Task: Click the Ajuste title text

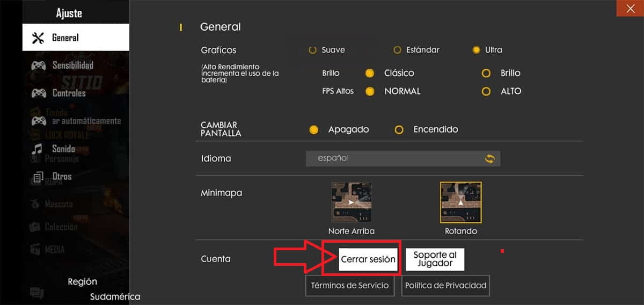Action: (69, 13)
